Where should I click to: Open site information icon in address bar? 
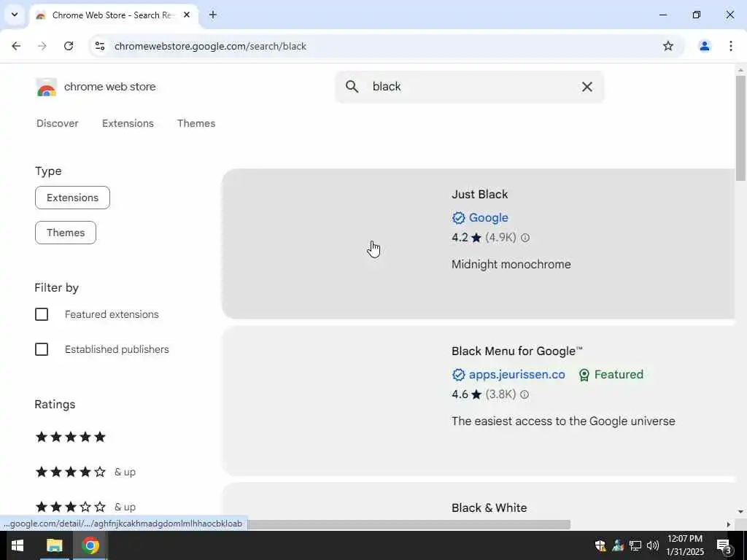pyautogui.click(x=99, y=46)
